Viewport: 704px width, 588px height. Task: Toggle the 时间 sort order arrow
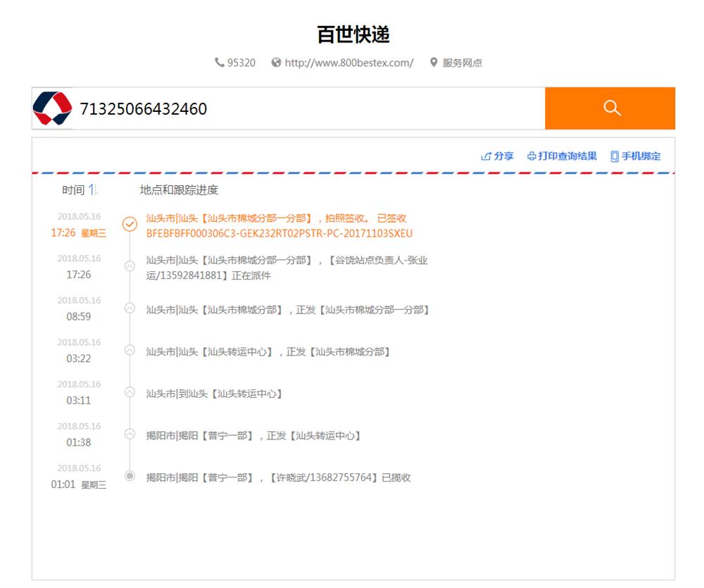click(x=92, y=189)
